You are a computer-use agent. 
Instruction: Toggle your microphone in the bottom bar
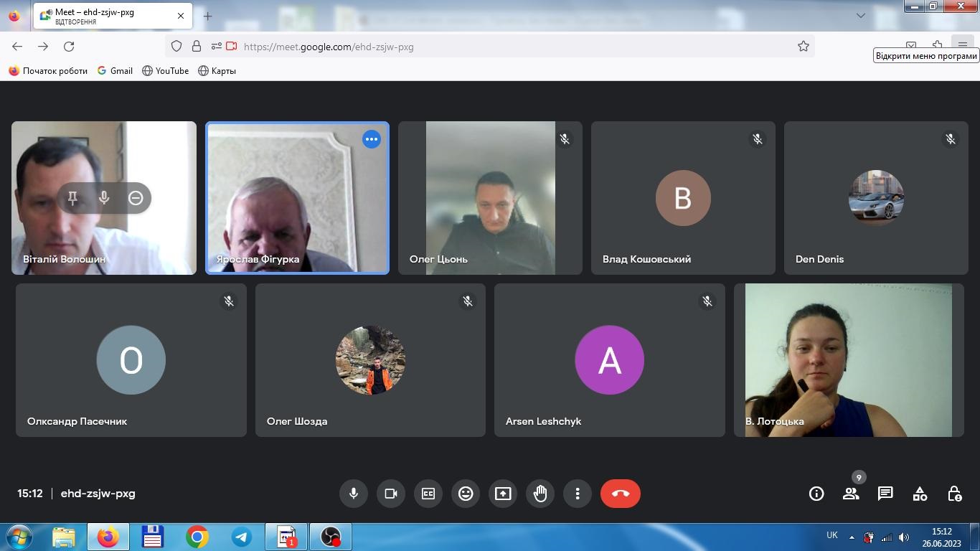click(354, 494)
